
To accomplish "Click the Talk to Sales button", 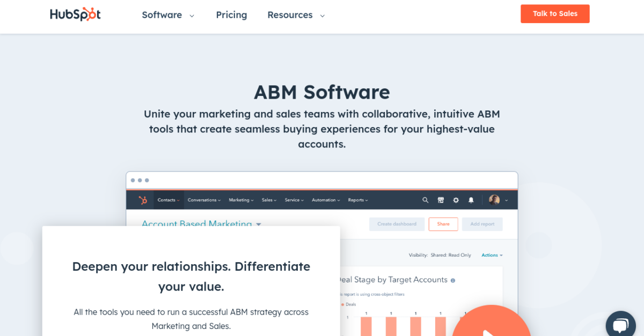I will [x=555, y=13].
